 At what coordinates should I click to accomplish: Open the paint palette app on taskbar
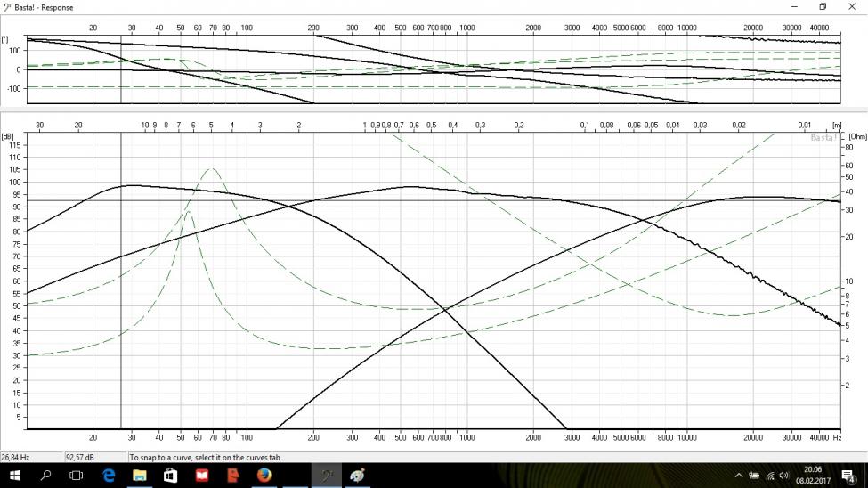tap(358, 476)
